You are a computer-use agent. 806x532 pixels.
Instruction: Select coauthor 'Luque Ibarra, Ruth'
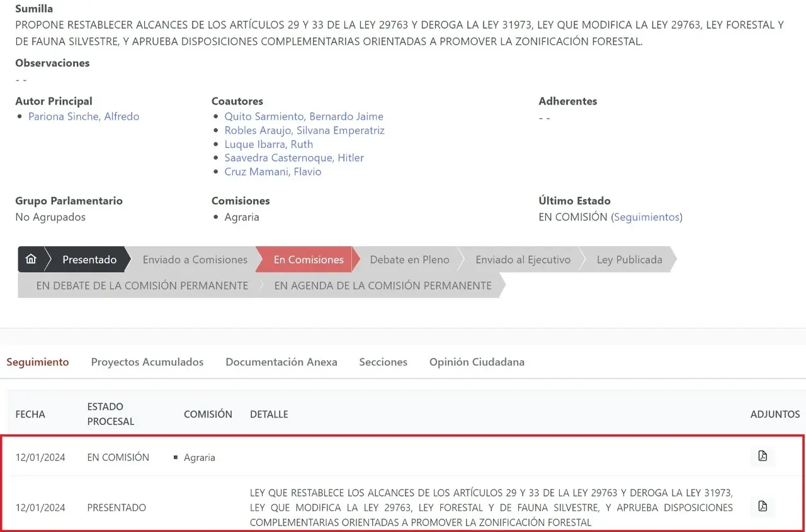(x=268, y=144)
